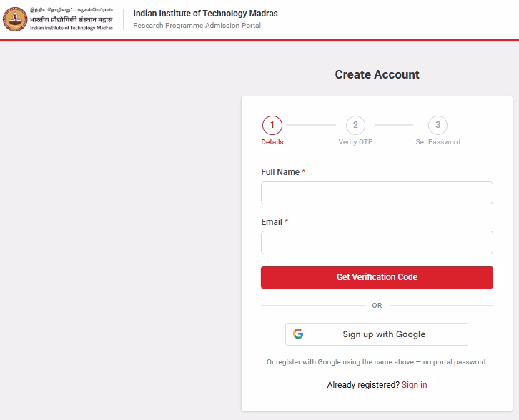Select step 1 Details circle

pos(272,125)
